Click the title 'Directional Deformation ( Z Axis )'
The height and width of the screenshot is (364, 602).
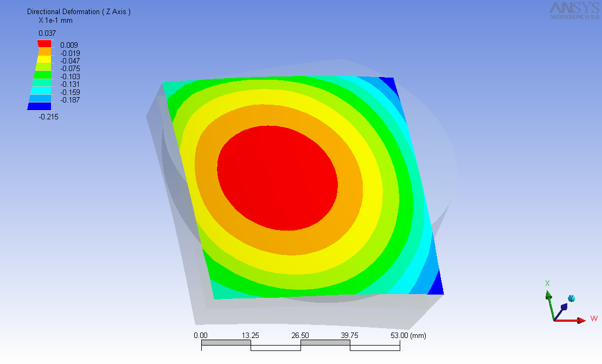coord(79,12)
